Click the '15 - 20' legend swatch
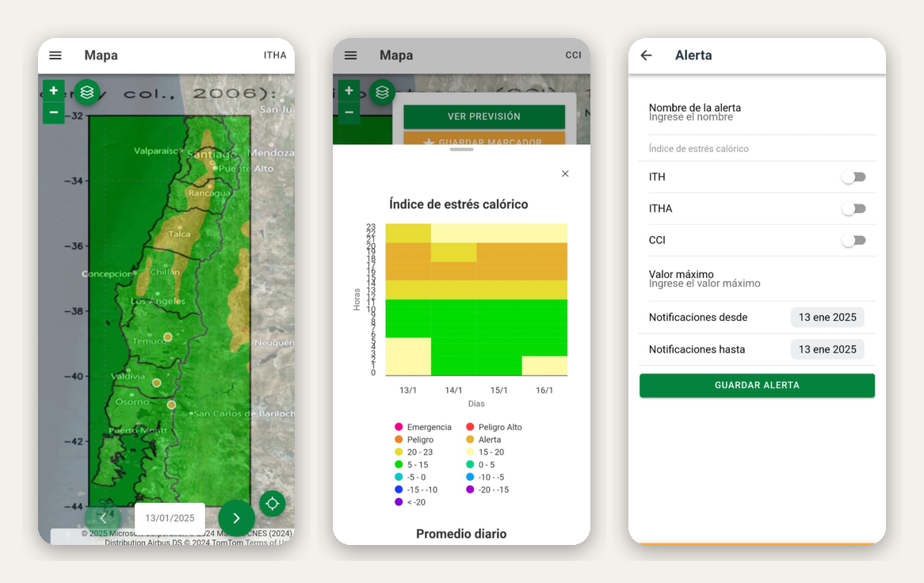The width and height of the screenshot is (924, 583). point(470,452)
